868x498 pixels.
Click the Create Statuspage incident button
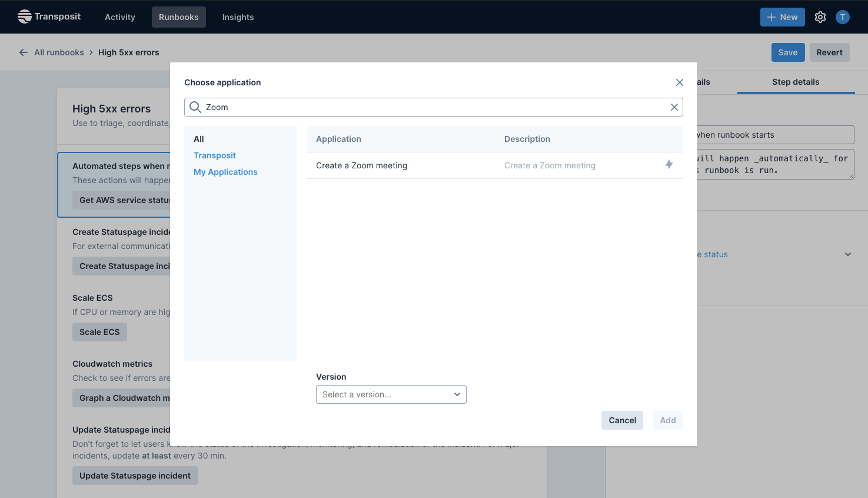tap(122, 266)
